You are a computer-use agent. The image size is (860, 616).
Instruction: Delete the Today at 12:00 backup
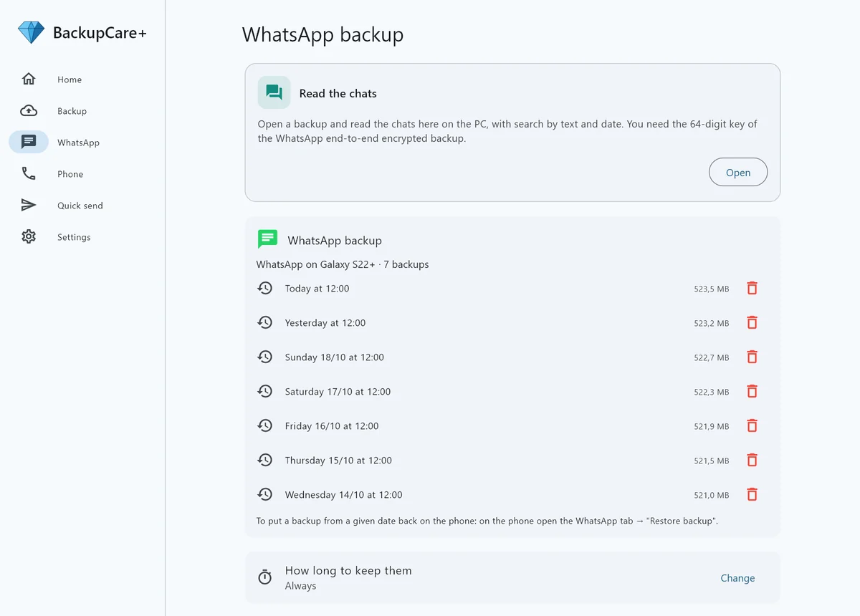click(x=752, y=288)
